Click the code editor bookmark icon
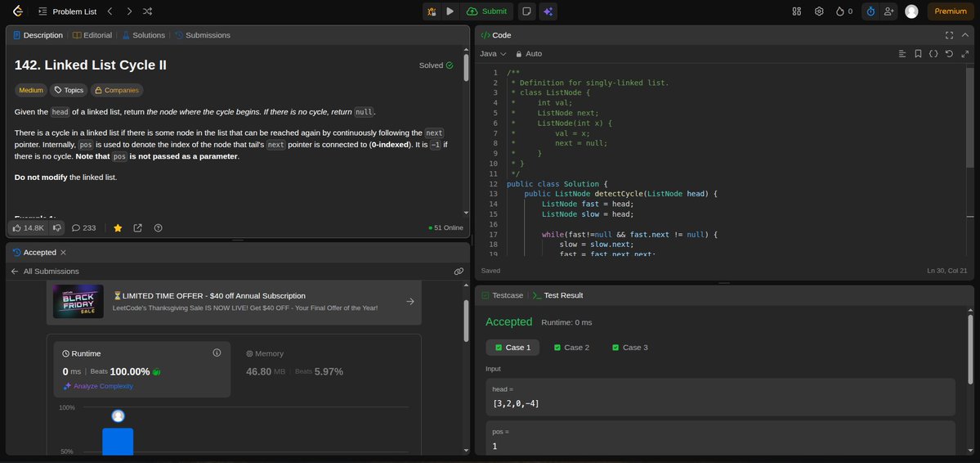Screen dimensions: 980x463 [x=918, y=54]
